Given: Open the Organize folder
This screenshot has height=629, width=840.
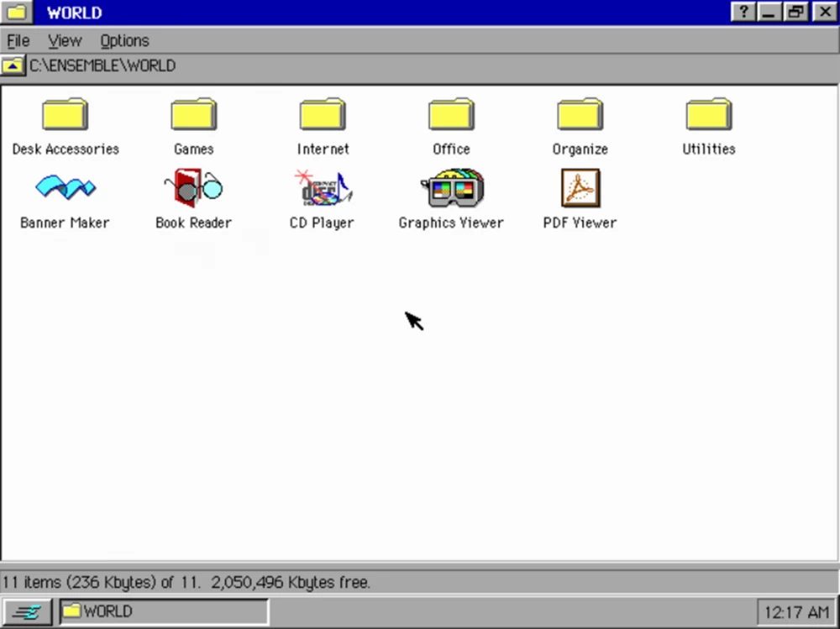Looking at the screenshot, I should coord(579,115).
